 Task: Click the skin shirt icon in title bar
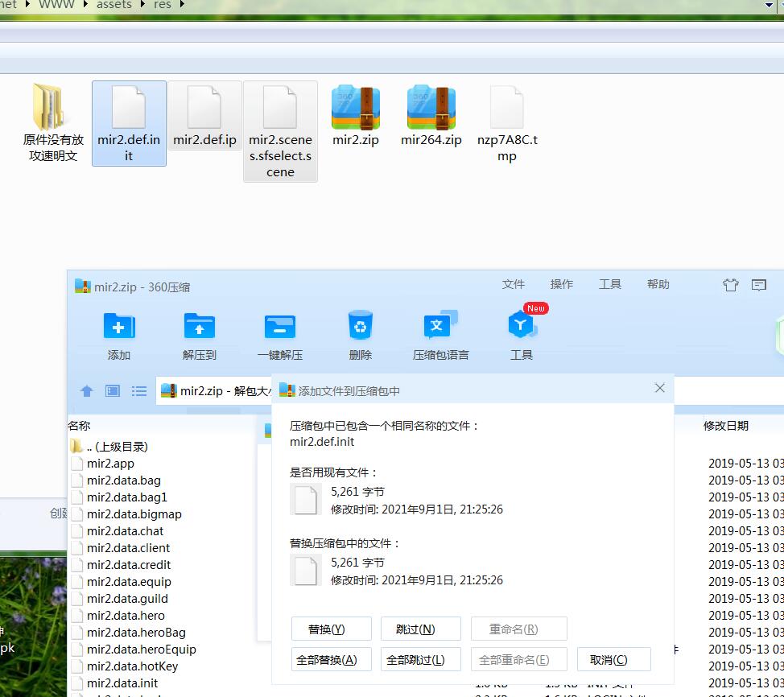(x=730, y=285)
